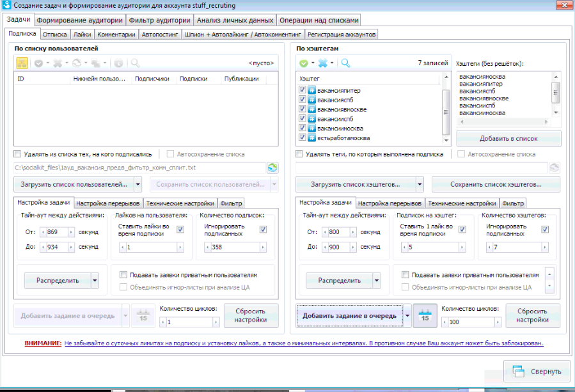Open the Автопостинг tab
Viewport: 575px width, 392px height.
(159, 35)
